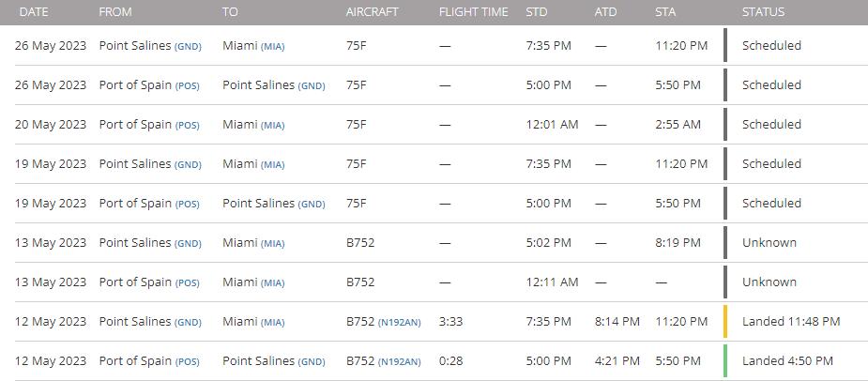Click the FLIGHT TIME column header
Image resolution: width=868 pixels, height=381 pixels.
tap(473, 12)
